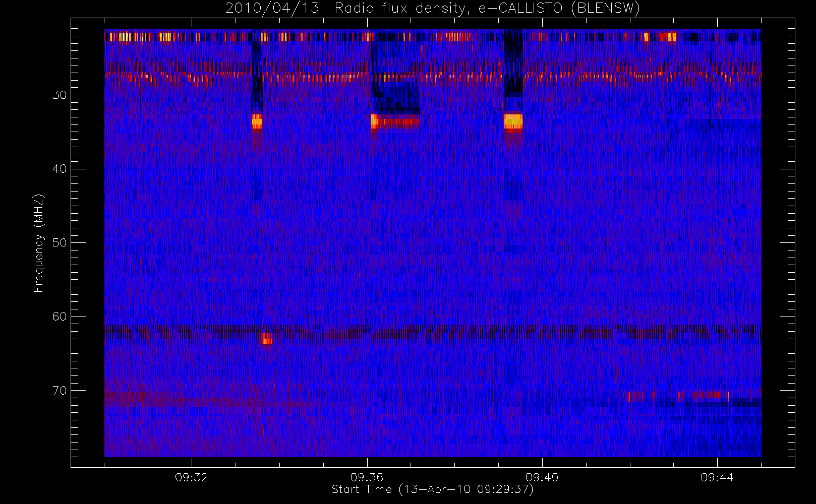Click the bright burst near 09:33 at 34 MHz
This screenshot has width=816, height=504.
pos(257,121)
